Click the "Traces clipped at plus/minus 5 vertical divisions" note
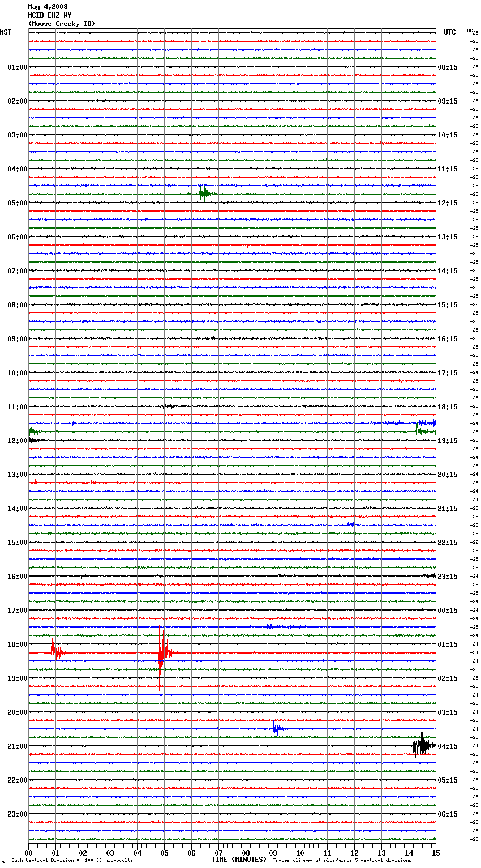481x868 pixels. [342, 860]
